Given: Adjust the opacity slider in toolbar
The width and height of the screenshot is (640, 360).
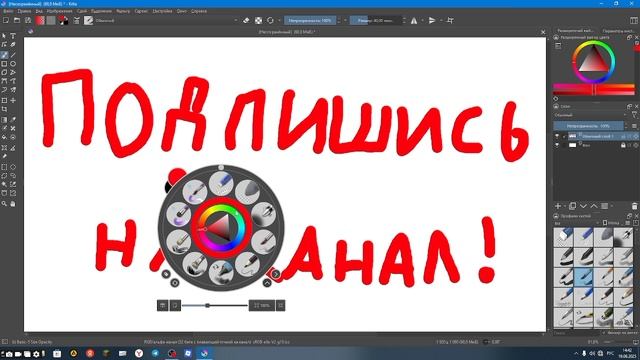Looking at the screenshot, I should (x=310, y=20).
